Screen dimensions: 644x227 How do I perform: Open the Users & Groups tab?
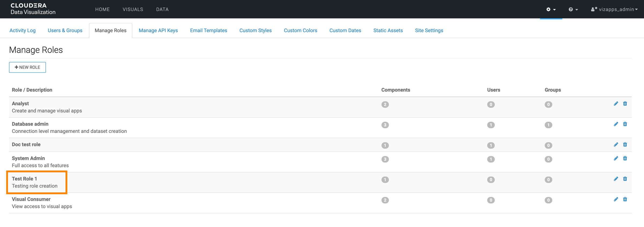click(x=65, y=31)
